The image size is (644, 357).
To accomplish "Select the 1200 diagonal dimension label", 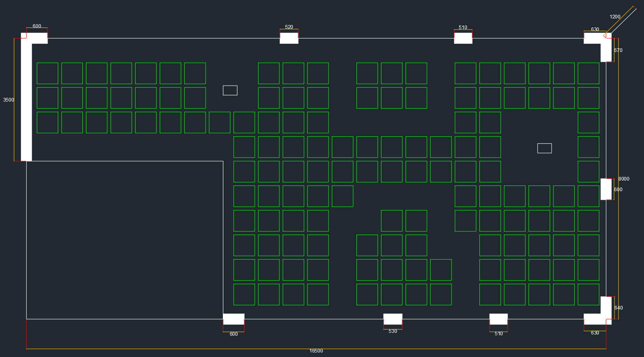I will point(615,17).
